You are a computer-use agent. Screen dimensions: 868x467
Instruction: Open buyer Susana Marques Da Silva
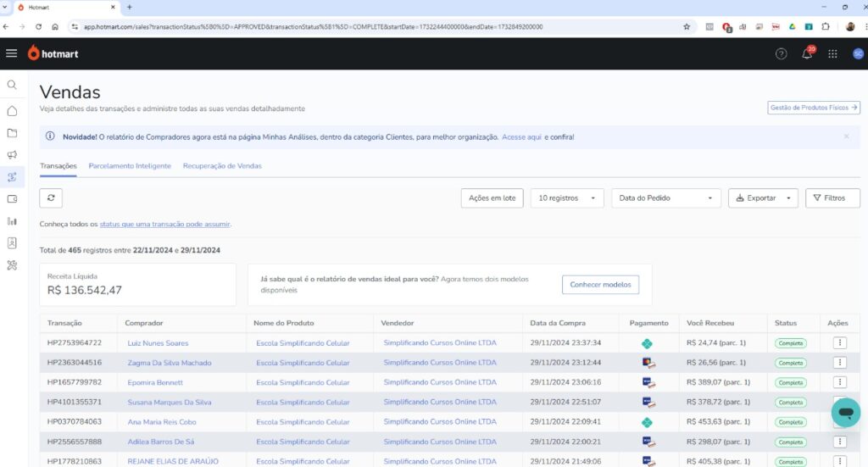(170, 403)
